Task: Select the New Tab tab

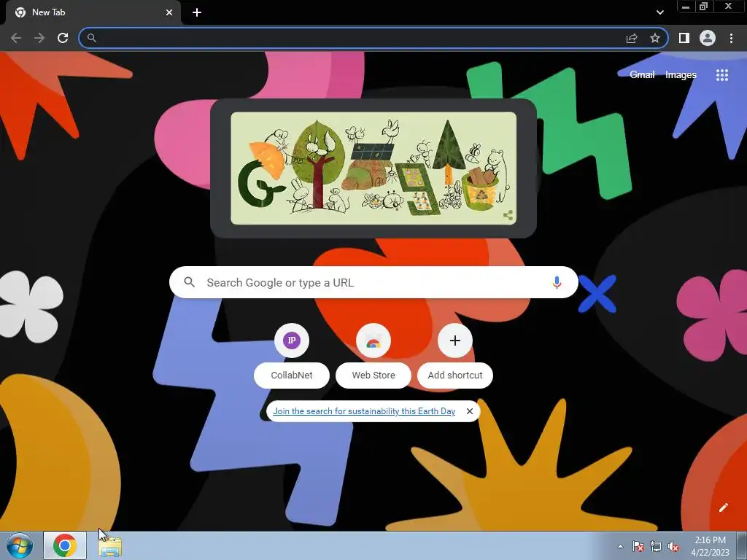Action: coord(94,12)
